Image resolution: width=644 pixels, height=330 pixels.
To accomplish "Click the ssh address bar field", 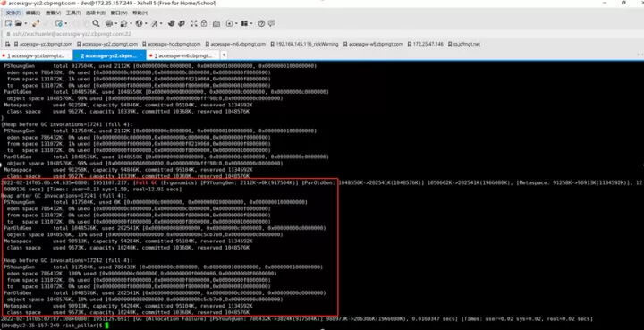I will (320, 34).
